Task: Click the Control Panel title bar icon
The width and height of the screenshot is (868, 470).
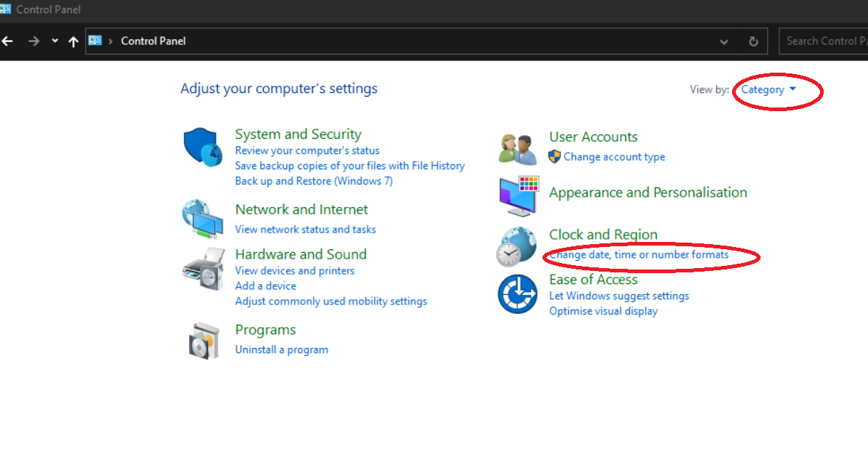Action: click(x=6, y=9)
